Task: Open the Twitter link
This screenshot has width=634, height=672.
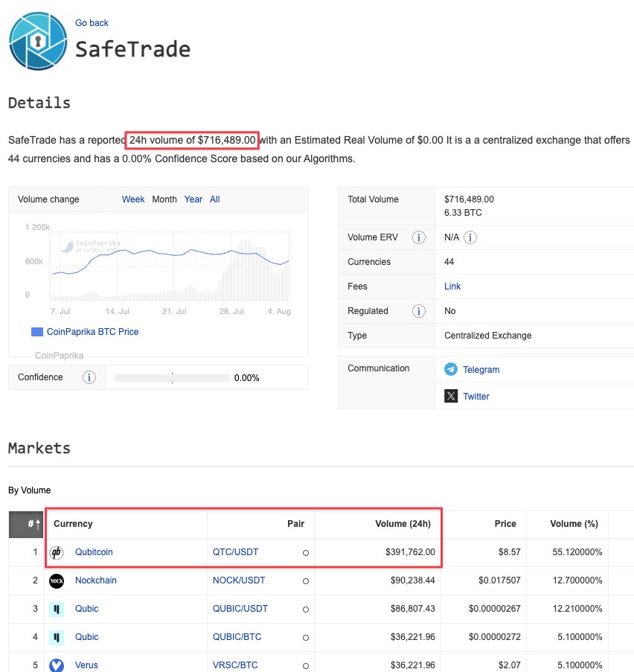Action: (475, 397)
